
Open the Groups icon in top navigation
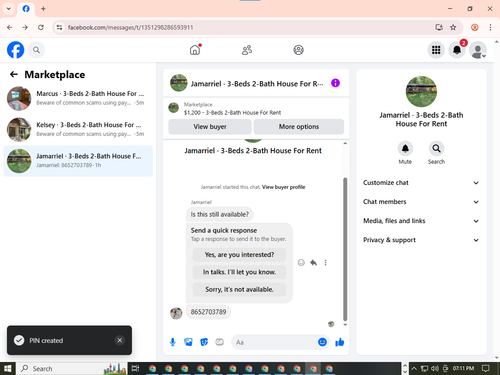click(298, 50)
